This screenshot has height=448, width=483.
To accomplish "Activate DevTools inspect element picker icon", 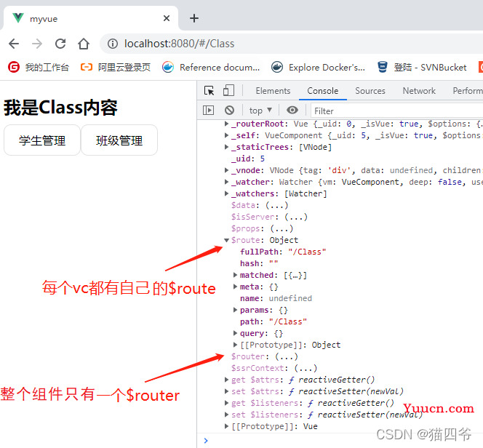I will [209, 90].
